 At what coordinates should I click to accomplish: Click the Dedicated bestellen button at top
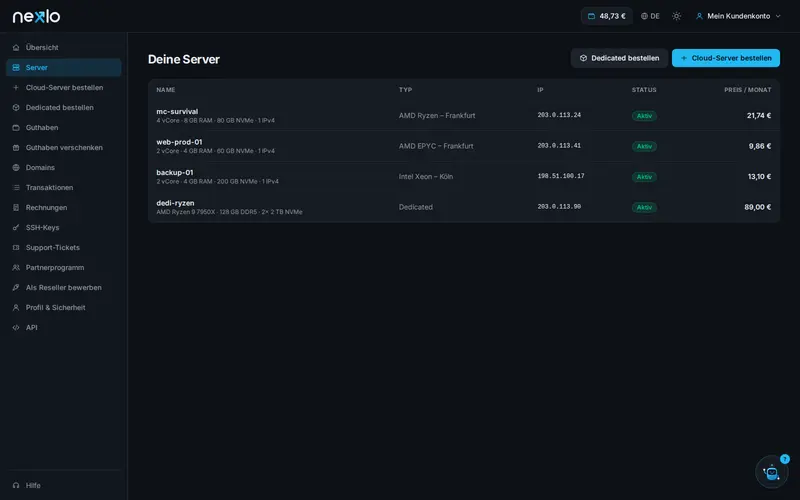click(619, 58)
